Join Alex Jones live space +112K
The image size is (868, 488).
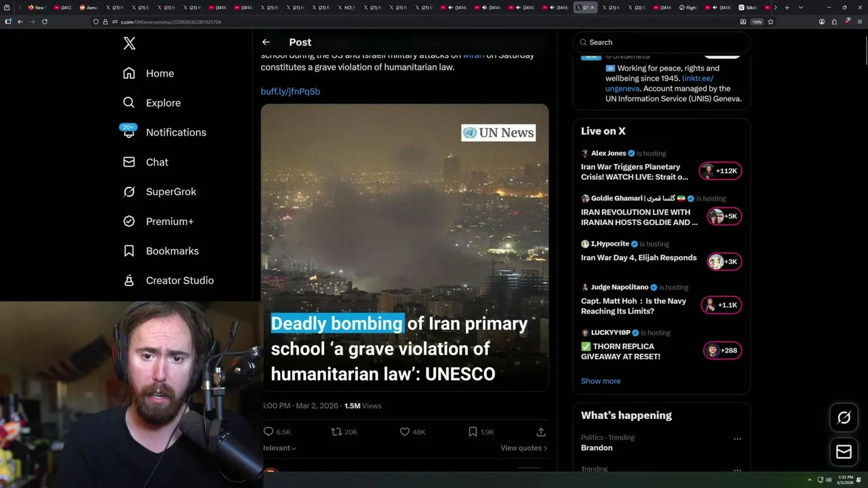click(721, 171)
